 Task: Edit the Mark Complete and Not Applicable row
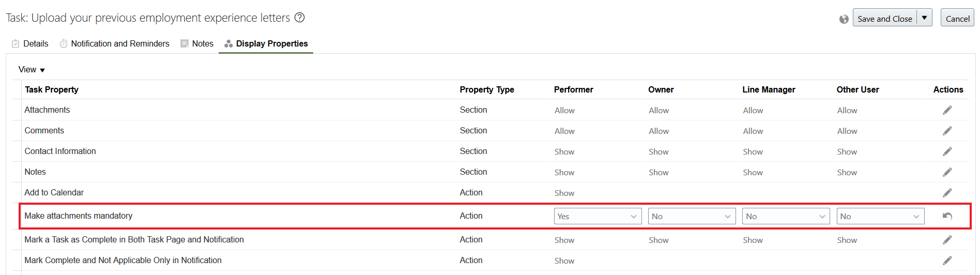click(x=947, y=261)
